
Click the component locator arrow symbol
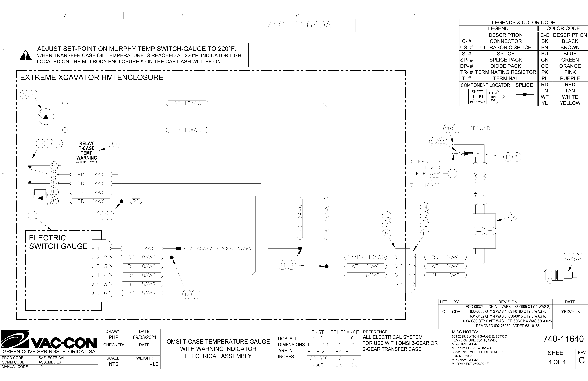point(486,97)
